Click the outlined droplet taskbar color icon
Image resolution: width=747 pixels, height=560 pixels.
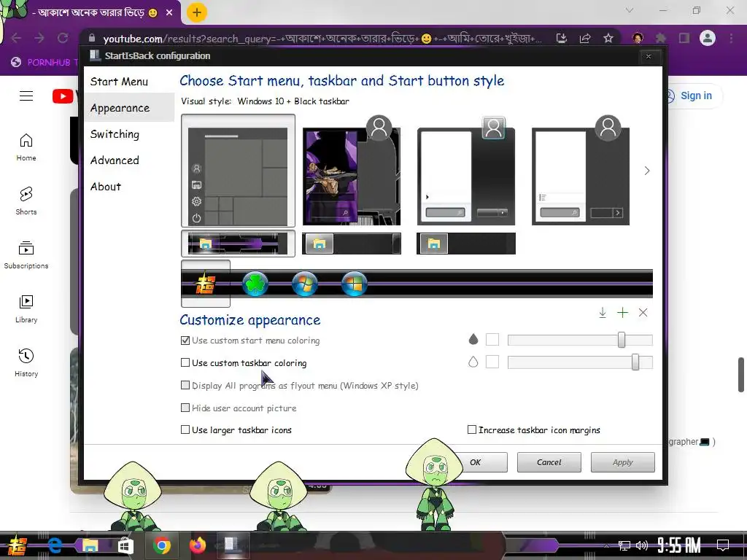[473, 362]
